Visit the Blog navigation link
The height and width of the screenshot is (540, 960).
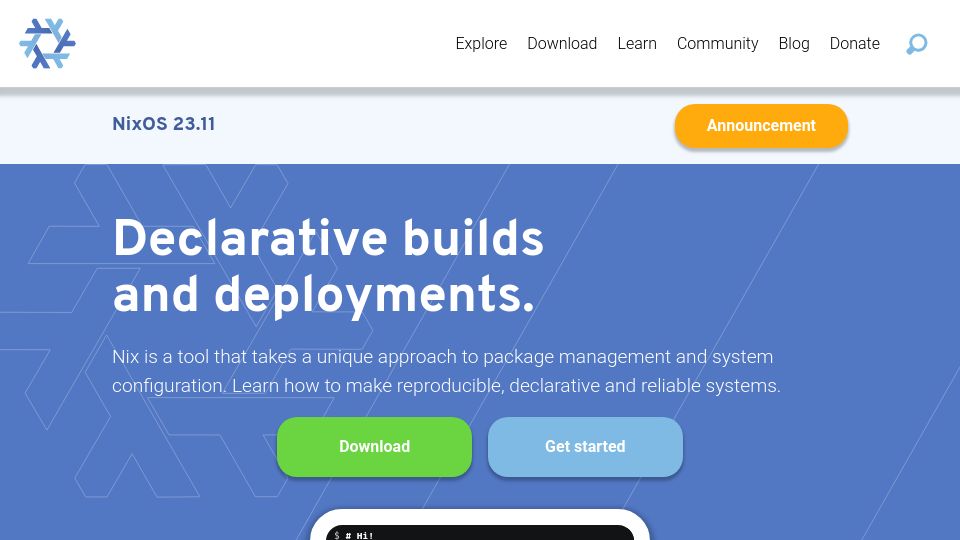point(794,43)
